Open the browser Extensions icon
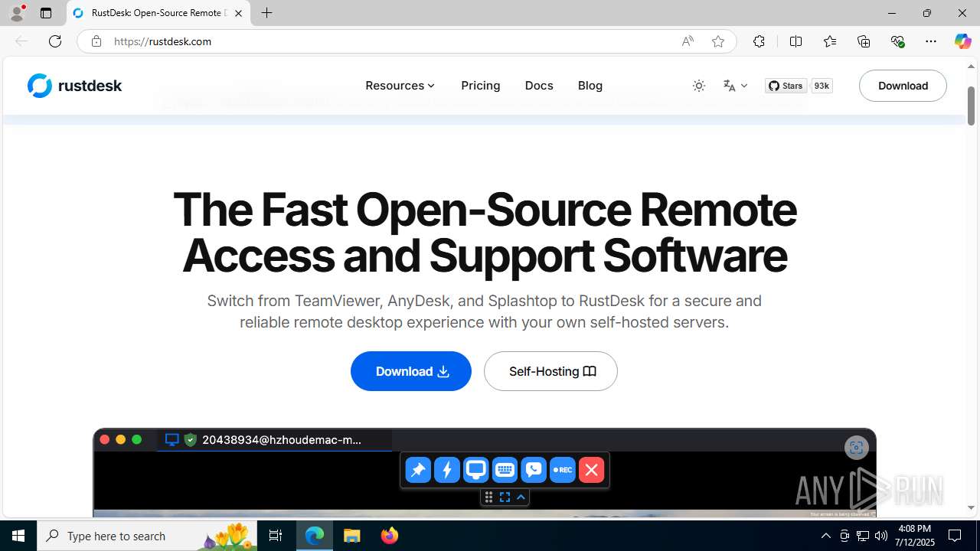Viewport: 980px width, 551px height. (x=759, y=41)
